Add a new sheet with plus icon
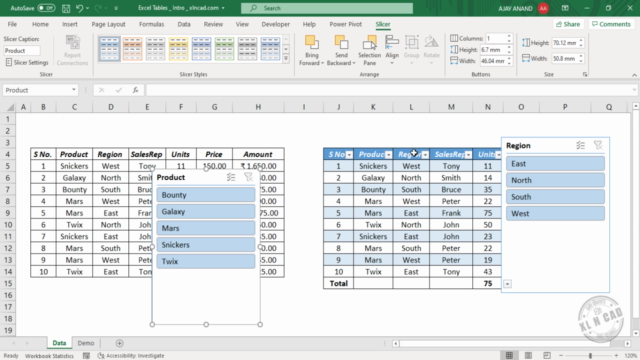Image resolution: width=640 pixels, height=360 pixels. click(119, 343)
